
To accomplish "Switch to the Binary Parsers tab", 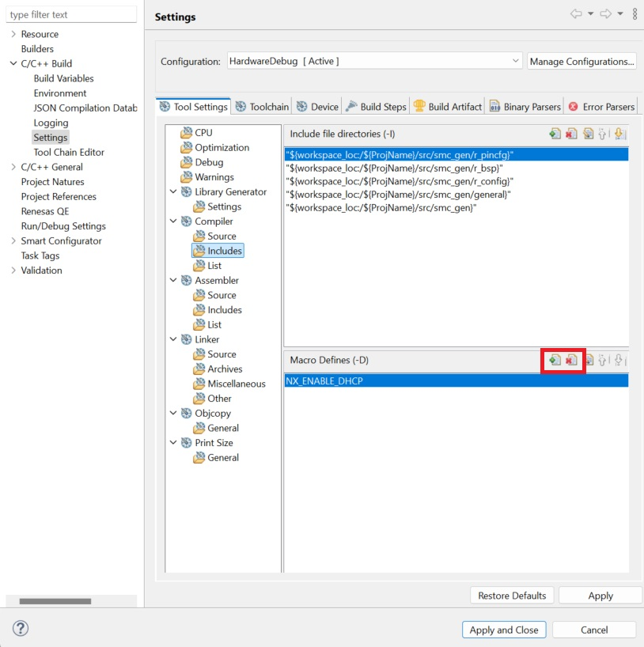I will [525, 107].
